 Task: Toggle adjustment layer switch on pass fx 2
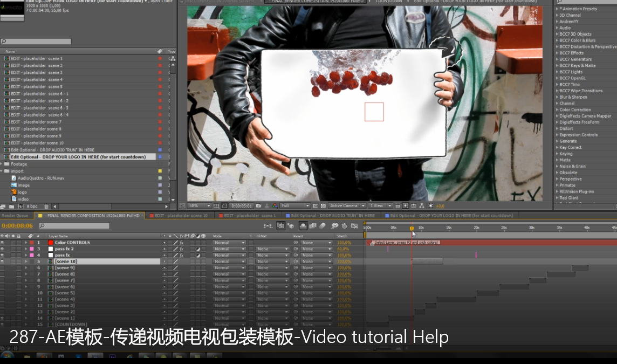198,249
